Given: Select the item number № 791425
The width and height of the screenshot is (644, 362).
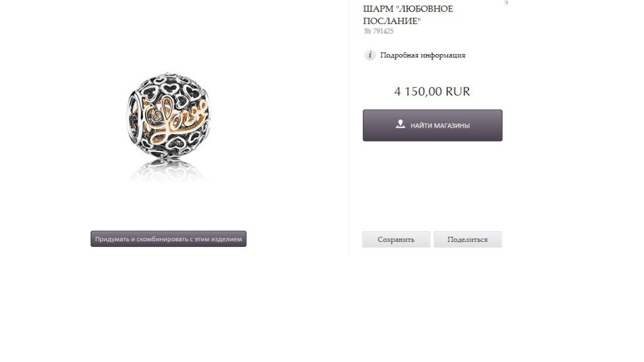Looking at the screenshot, I should coord(378,31).
